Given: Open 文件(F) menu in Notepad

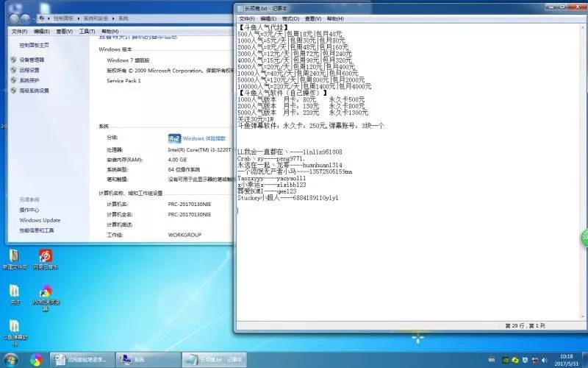Looking at the screenshot, I should tap(247, 19).
